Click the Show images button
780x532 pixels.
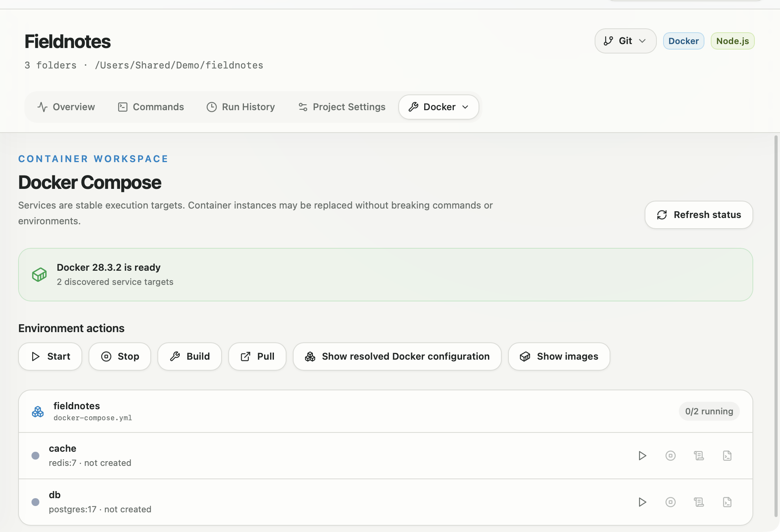coord(559,357)
